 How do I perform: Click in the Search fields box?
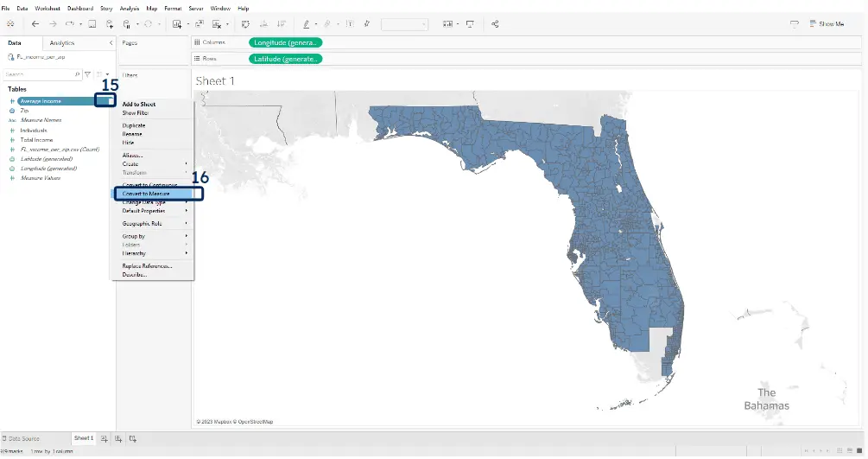coord(39,75)
